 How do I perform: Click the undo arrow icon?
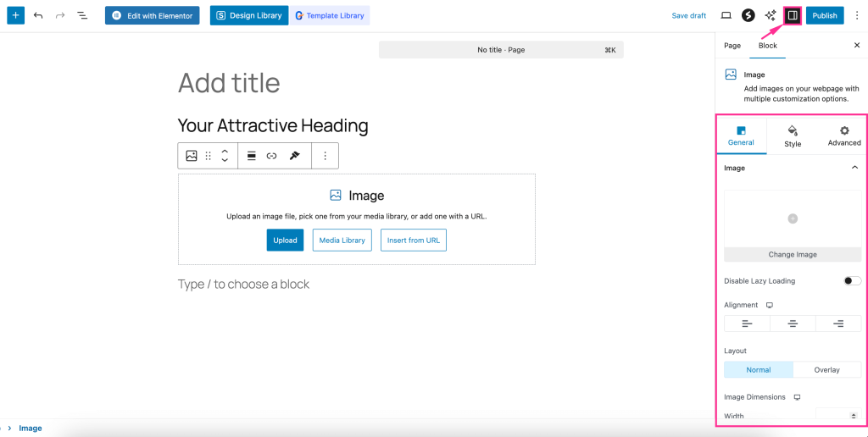[x=38, y=15]
